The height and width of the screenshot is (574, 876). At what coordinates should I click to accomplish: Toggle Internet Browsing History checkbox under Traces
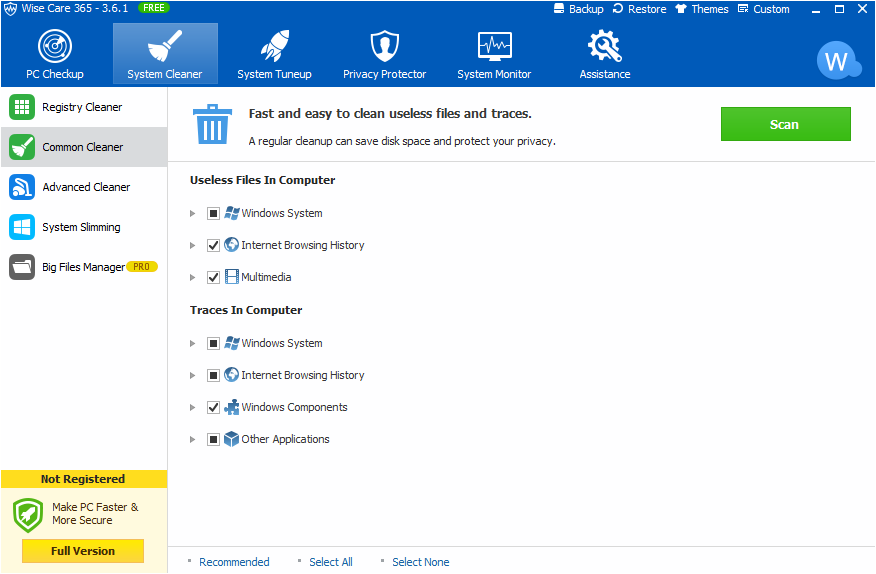pyautogui.click(x=213, y=375)
